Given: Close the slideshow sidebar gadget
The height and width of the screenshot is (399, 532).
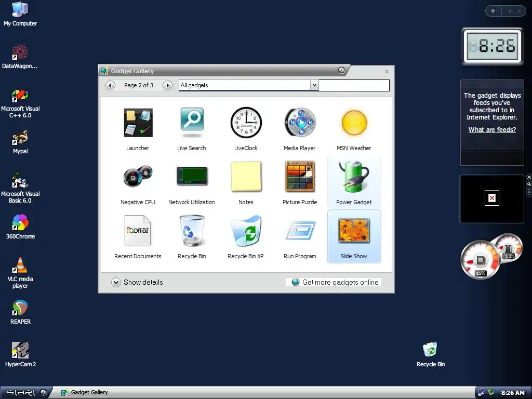Looking at the screenshot, I should 529,177.
